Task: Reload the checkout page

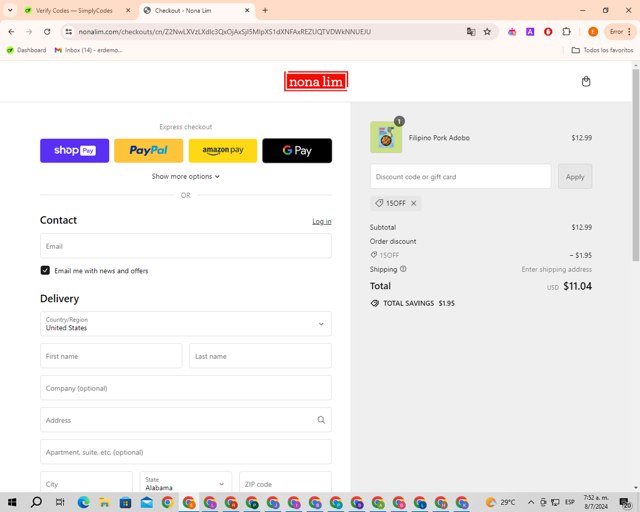Action: pyautogui.click(x=47, y=31)
